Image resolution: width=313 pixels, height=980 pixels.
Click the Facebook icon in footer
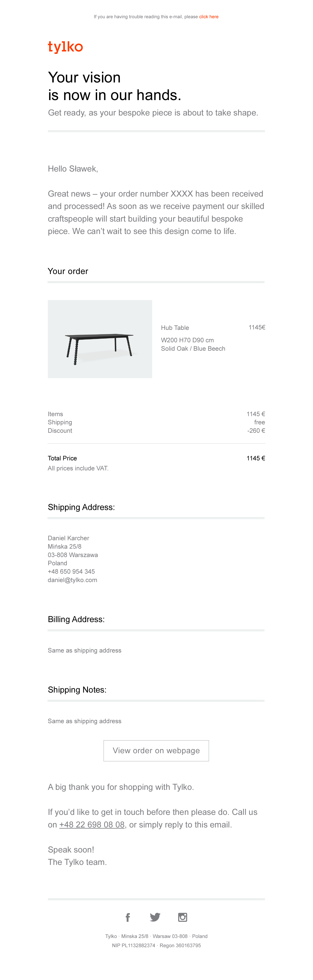tap(128, 917)
